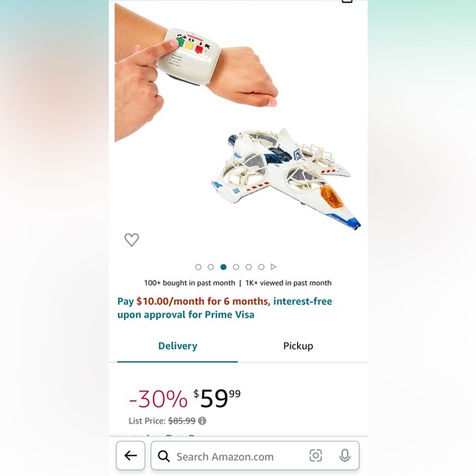Image resolution: width=476 pixels, height=476 pixels.
Task: Select the fourth image dot
Action: click(x=236, y=268)
